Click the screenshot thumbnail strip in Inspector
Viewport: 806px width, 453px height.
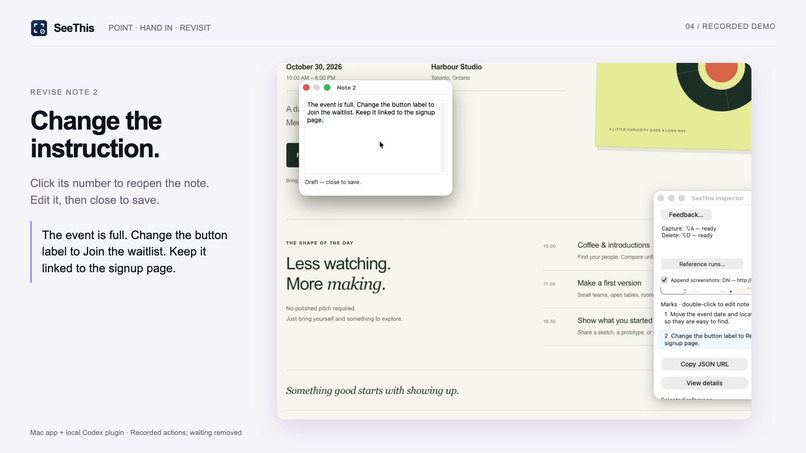pos(706,291)
